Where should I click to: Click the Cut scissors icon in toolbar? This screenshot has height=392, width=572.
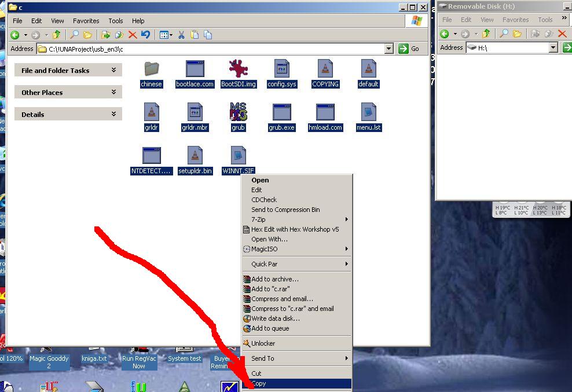(x=181, y=35)
